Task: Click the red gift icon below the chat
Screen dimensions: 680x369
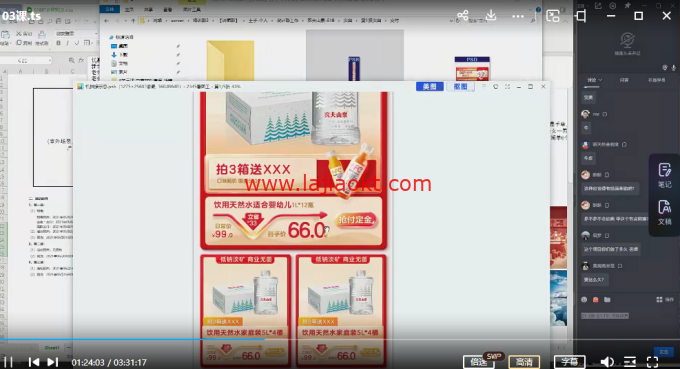Action: (595, 300)
